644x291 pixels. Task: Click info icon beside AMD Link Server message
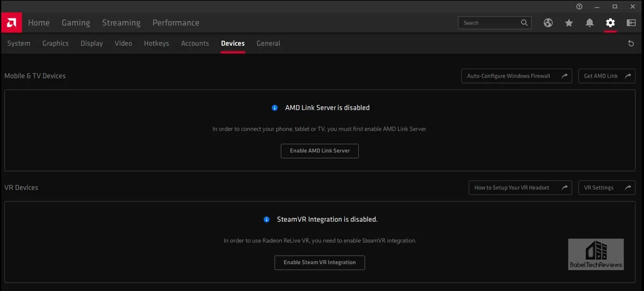click(x=275, y=108)
